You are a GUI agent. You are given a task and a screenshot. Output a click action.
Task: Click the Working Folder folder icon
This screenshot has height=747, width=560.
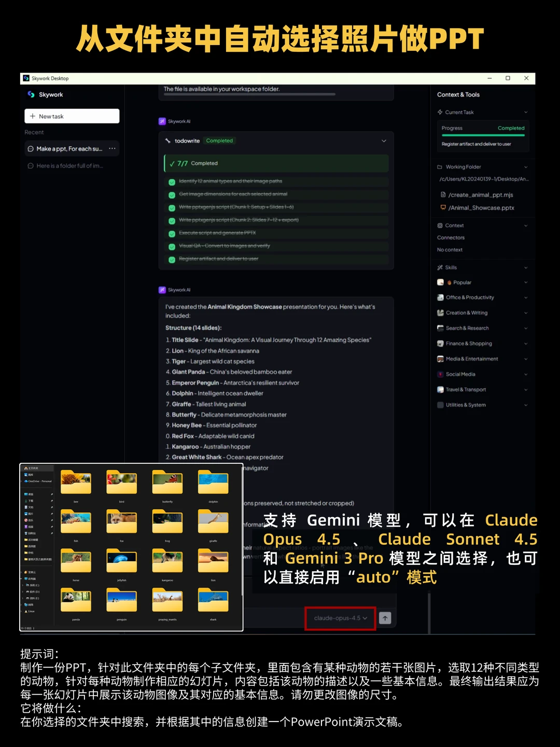440,167
